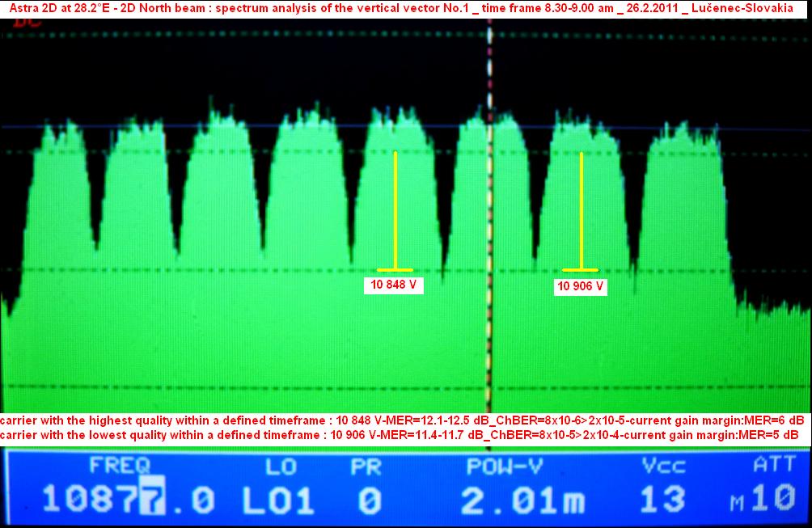Click the LO1 local oscillator value
The width and height of the screenshot is (812, 528).
pos(278,501)
